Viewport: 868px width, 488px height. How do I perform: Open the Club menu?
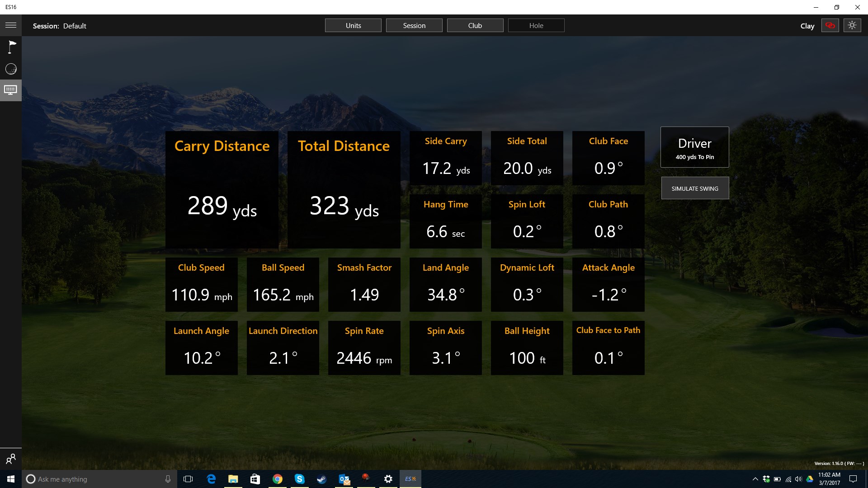pos(475,25)
